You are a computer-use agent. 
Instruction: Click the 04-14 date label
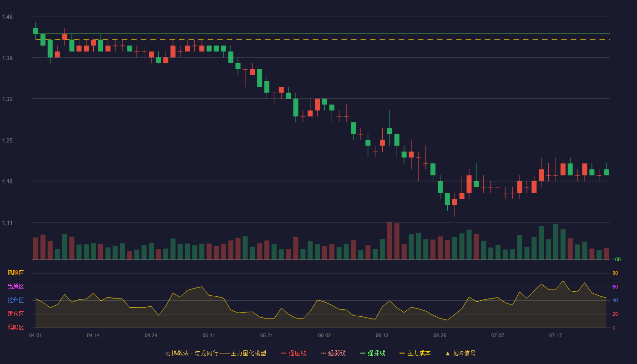coord(93,335)
